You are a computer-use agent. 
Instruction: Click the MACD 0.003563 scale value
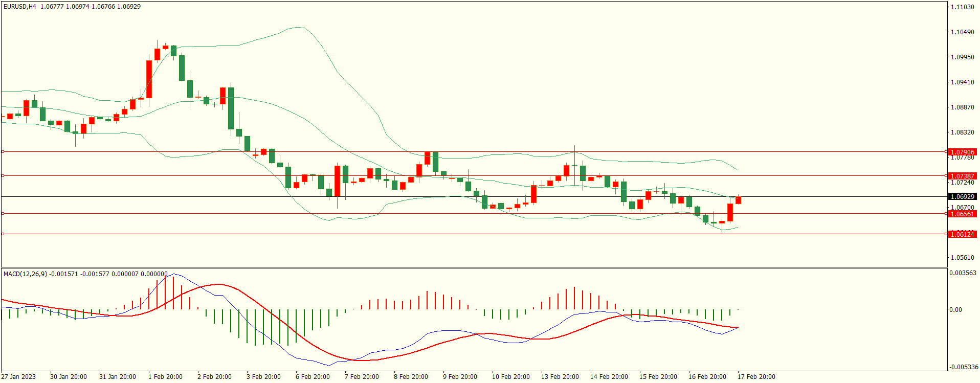point(963,273)
